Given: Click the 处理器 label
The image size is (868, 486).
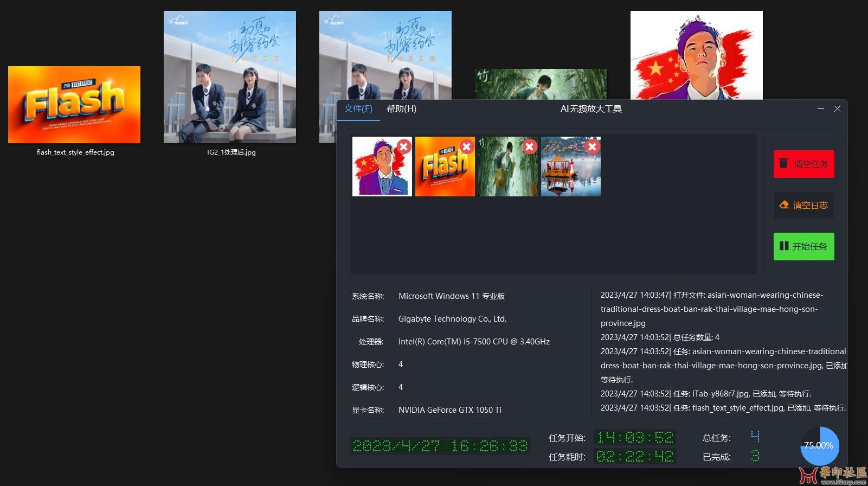Looking at the screenshot, I should click(x=371, y=342).
